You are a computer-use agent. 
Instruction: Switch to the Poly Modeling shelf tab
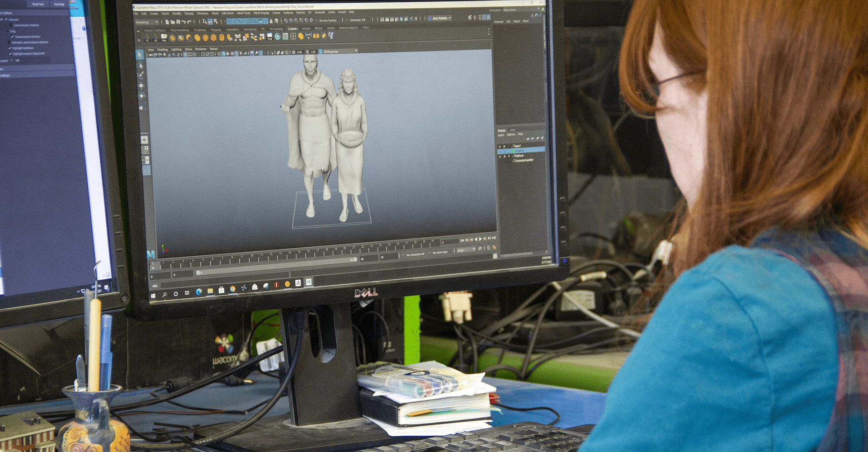click(x=180, y=30)
